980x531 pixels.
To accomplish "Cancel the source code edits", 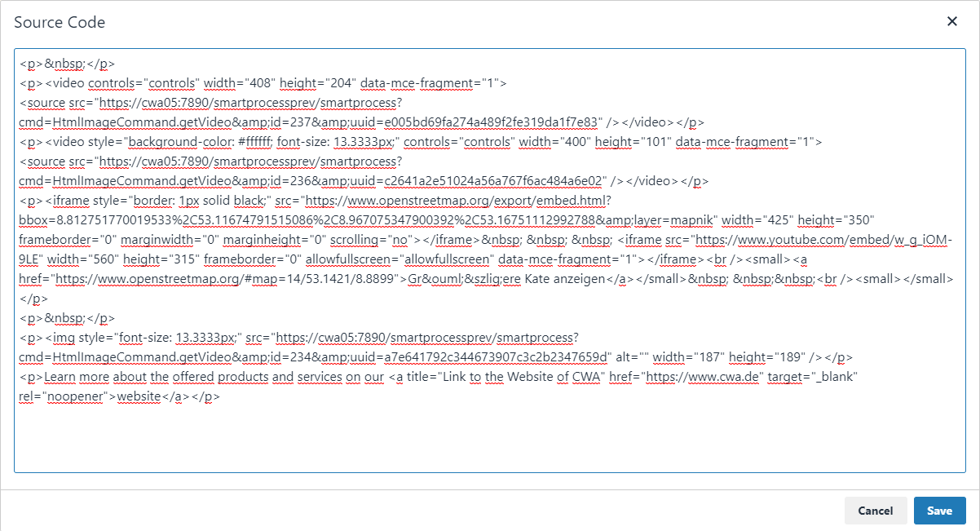I will coord(876,511).
